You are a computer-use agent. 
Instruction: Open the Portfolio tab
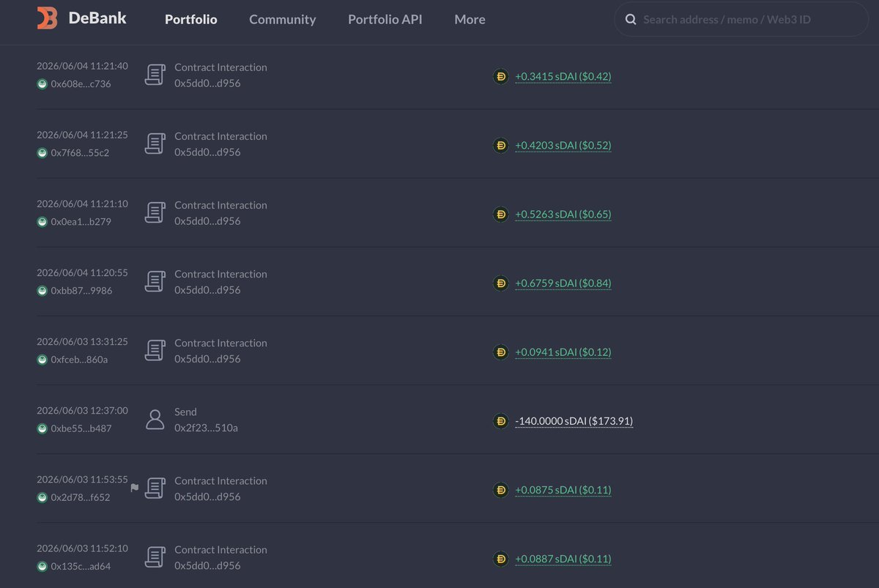(190, 20)
